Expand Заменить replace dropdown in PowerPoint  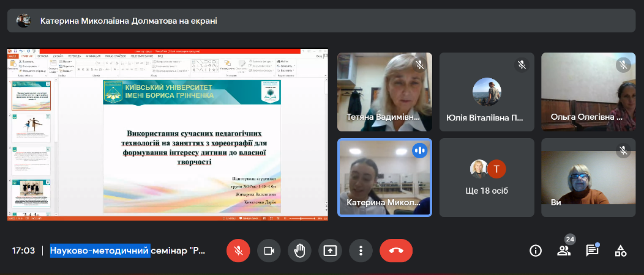point(286,66)
